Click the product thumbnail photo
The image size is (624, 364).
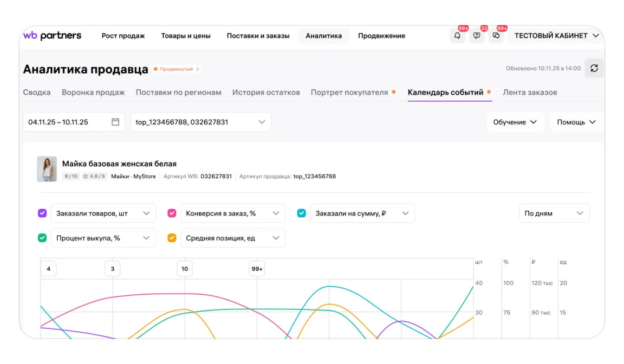47,169
